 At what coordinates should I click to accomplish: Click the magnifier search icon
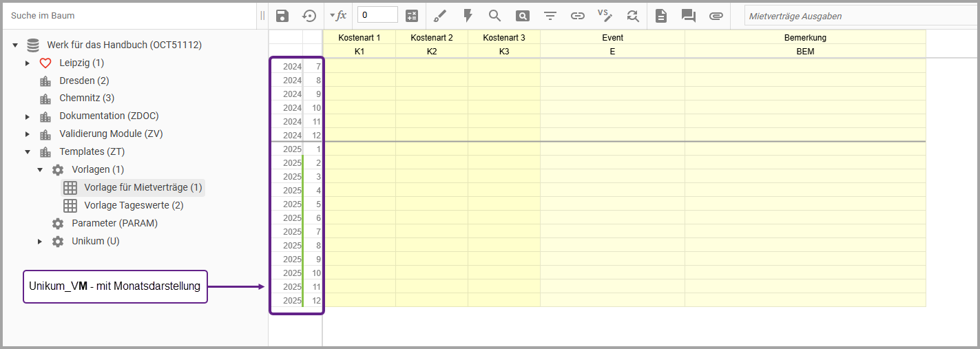tap(494, 16)
